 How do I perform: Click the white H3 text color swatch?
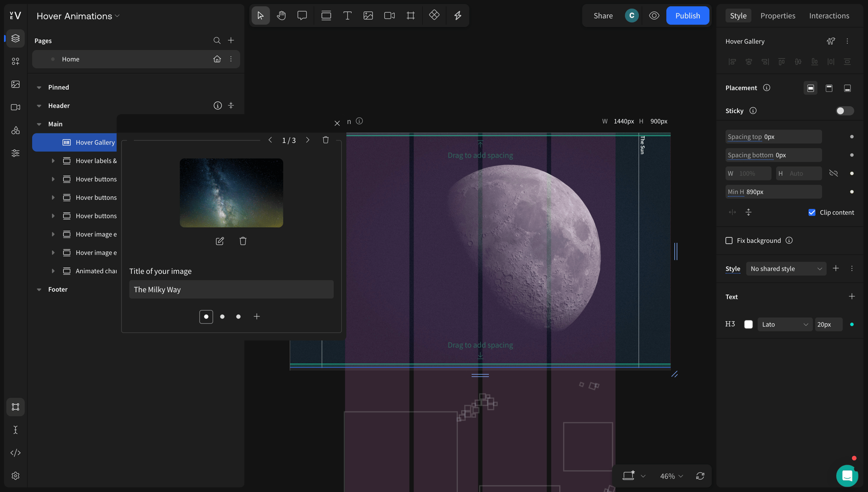tap(749, 324)
